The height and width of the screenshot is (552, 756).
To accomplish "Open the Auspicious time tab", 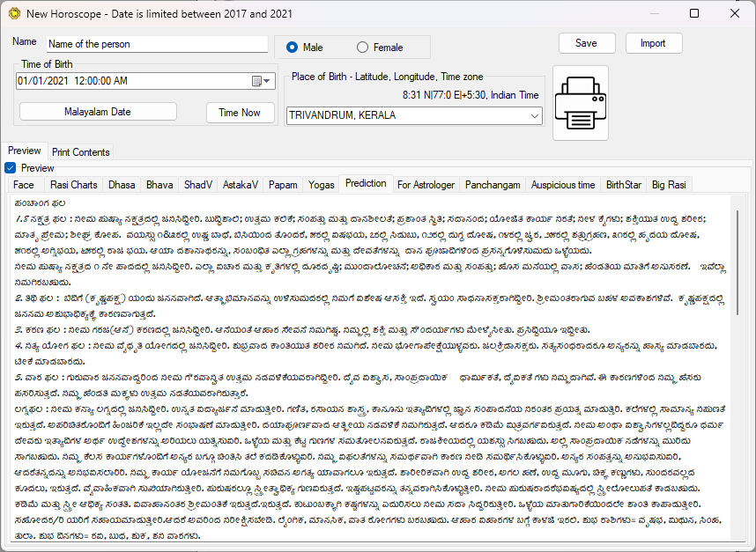I will pyautogui.click(x=563, y=185).
